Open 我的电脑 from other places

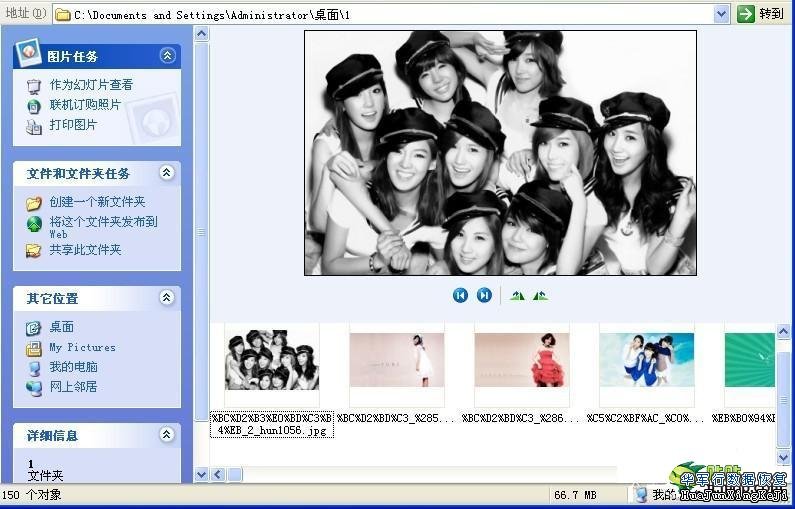[73, 367]
